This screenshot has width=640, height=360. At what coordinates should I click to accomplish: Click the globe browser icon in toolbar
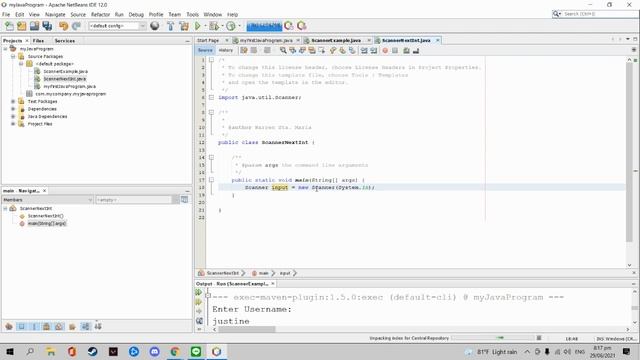pos(155,26)
